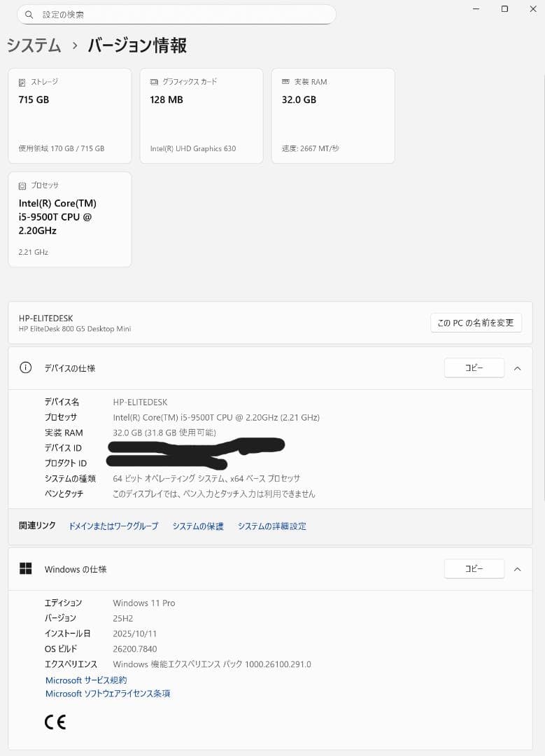The width and height of the screenshot is (545, 756).
Task: Select install date 2025/10/11
Action: [135, 633]
